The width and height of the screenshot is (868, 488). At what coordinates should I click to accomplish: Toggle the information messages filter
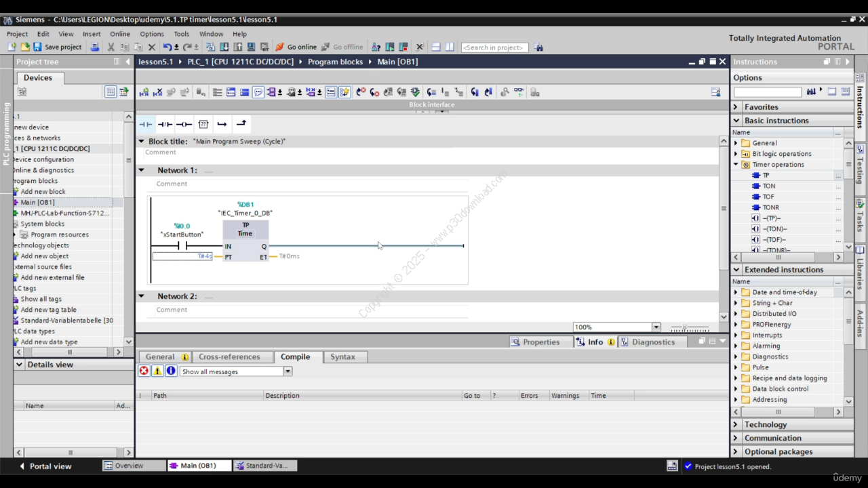171,371
